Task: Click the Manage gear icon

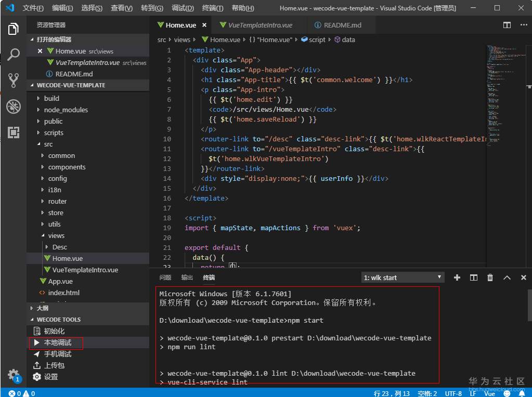Action: (x=14, y=375)
